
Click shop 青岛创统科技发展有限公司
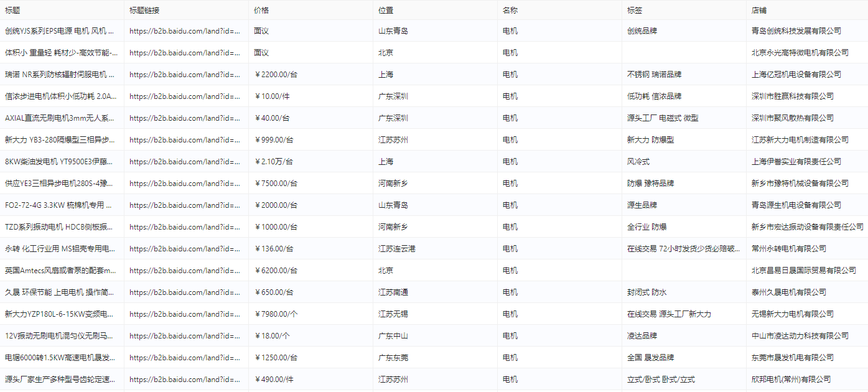tap(796, 31)
